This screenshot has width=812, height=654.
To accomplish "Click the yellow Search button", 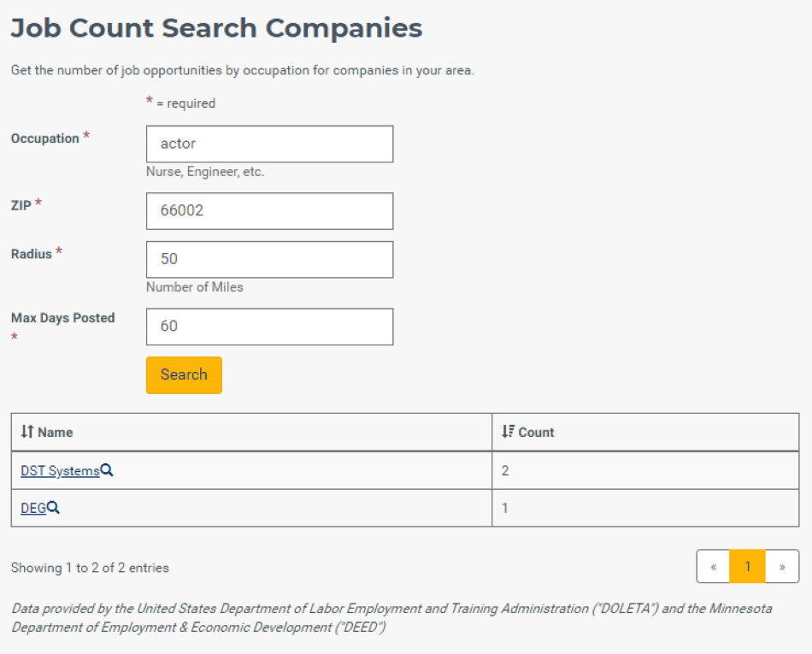I will [x=184, y=375].
